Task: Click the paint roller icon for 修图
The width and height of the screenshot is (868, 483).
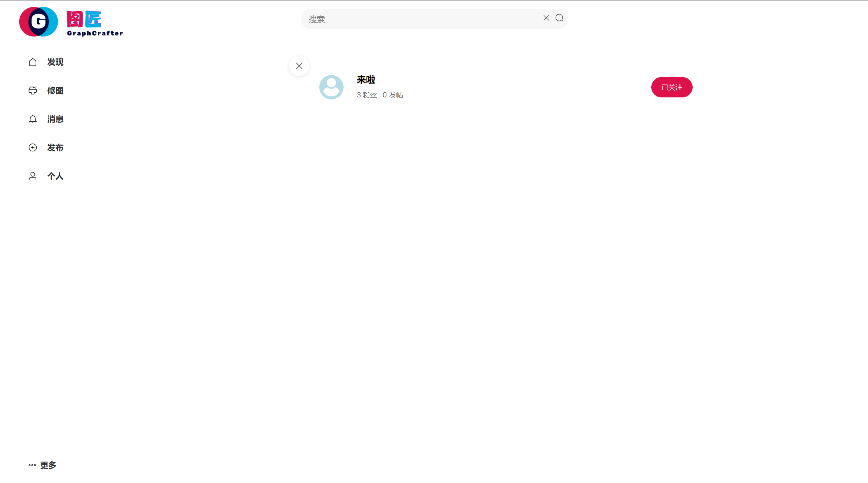Action: coord(33,91)
